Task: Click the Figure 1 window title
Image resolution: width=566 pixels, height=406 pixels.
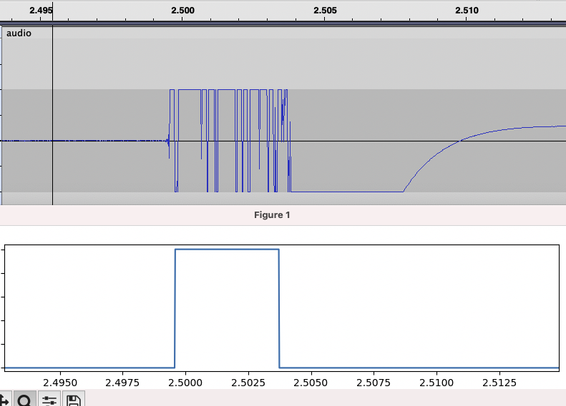Action: (x=272, y=215)
